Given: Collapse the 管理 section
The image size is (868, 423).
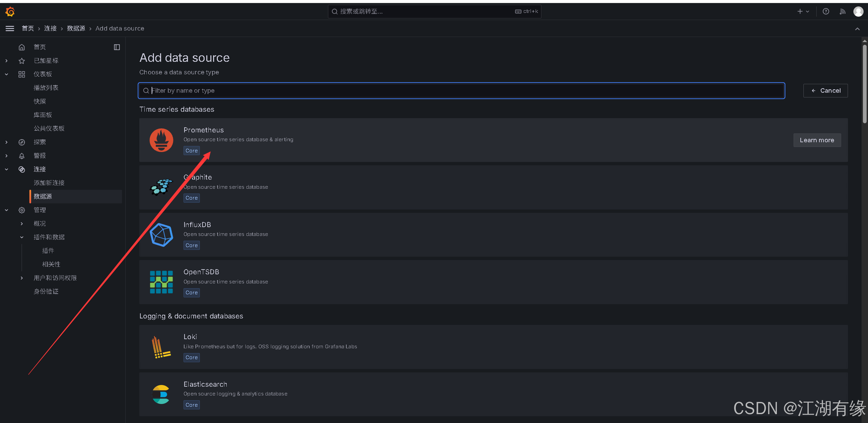Looking at the screenshot, I should (x=6, y=210).
